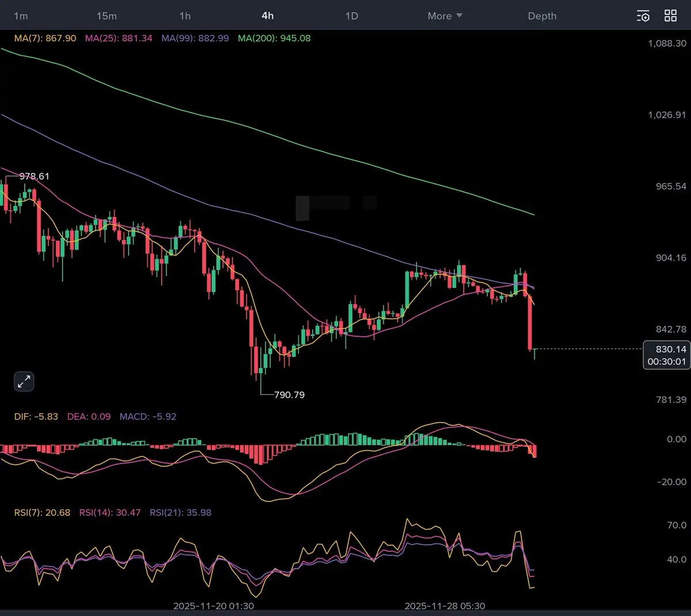
Task: Switch to the 1D timeframe
Action: (x=352, y=16)
